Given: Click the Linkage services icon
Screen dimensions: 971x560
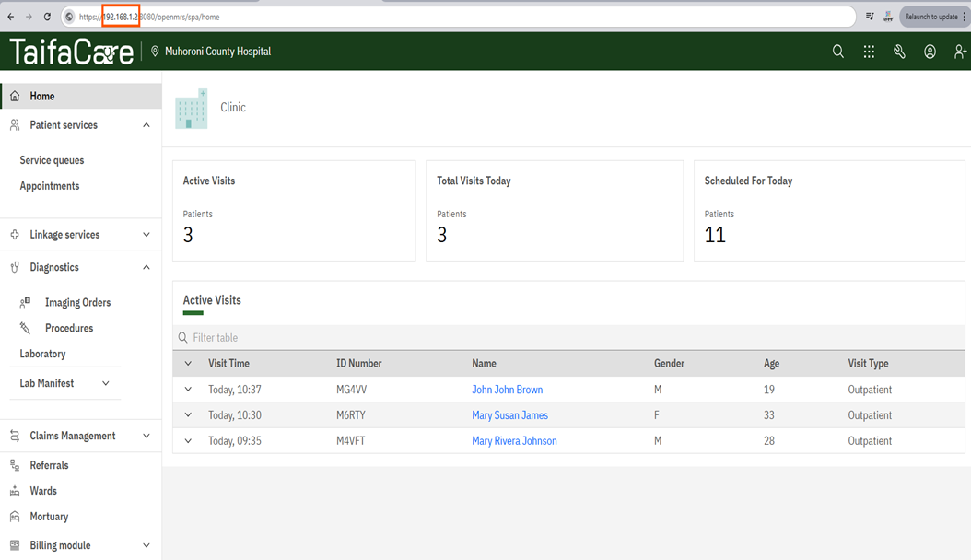Looking at the screenshot, I should pos(15,235).
